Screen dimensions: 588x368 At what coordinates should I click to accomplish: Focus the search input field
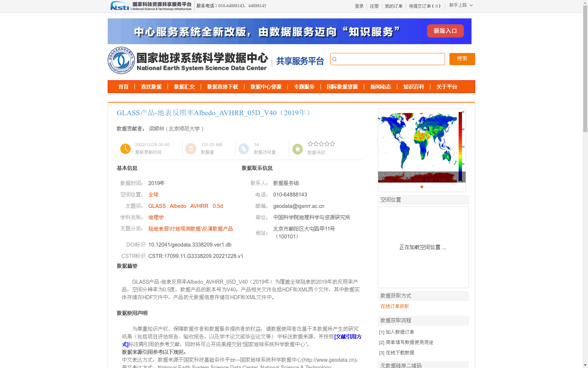click(x=388, y=59)
